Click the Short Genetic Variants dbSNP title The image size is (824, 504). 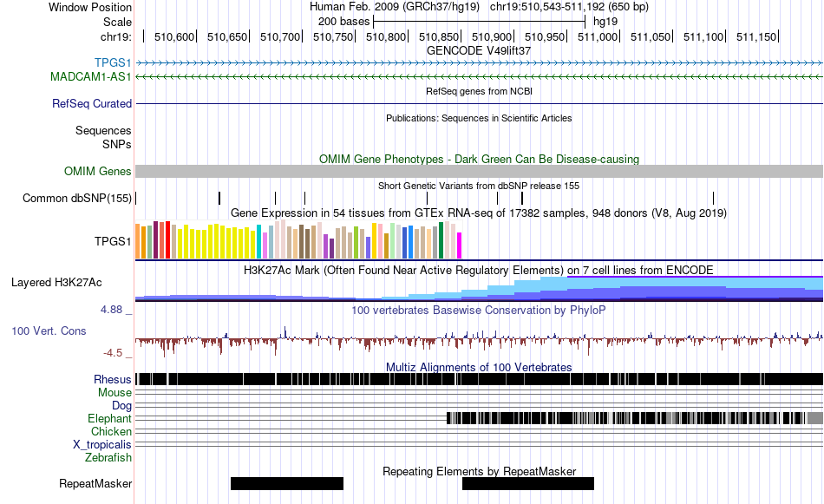pos(479,186)
